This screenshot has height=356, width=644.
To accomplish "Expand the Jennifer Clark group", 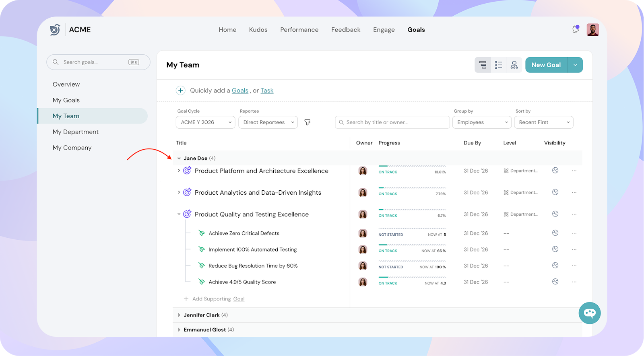I will point(179,315).
